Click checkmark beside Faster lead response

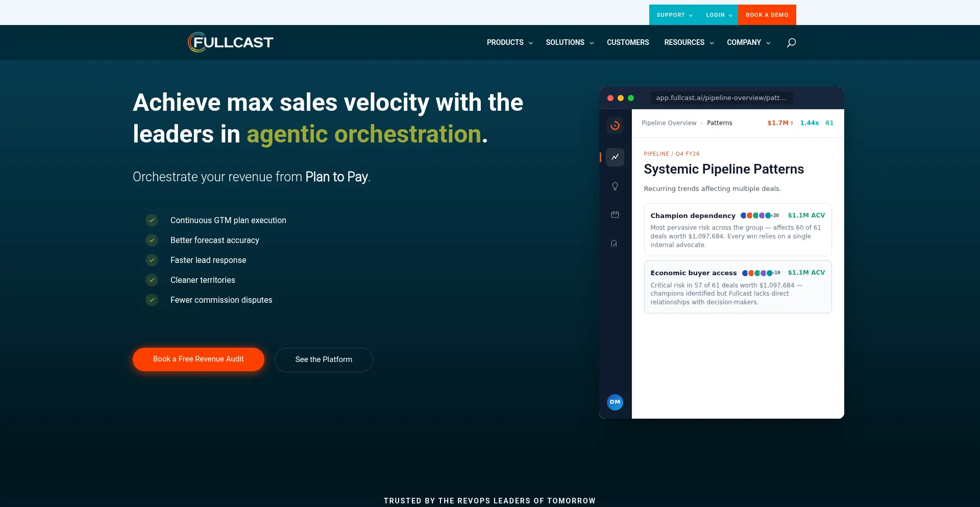tap(152, 260)
